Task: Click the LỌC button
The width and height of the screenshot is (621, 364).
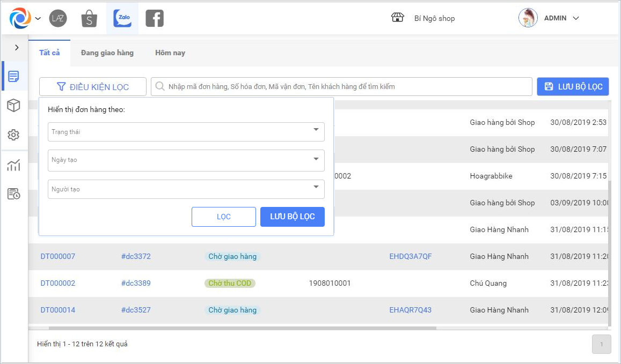Action: tap(224, 217)
